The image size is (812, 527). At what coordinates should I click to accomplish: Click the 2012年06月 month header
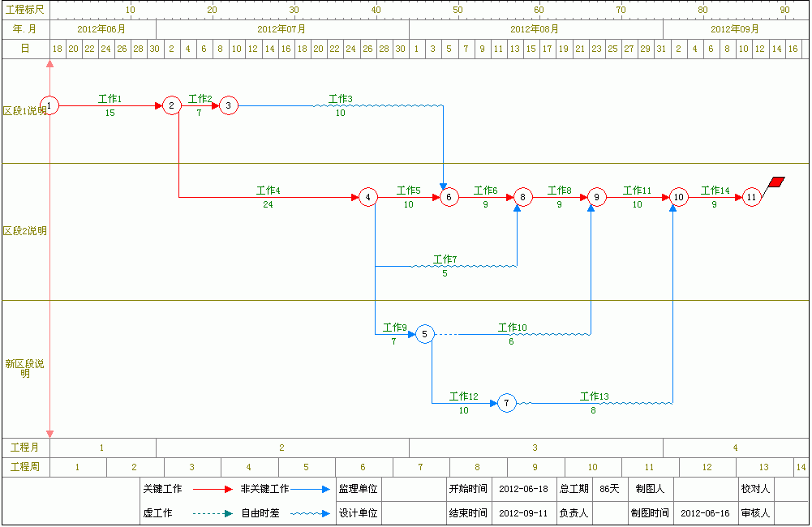click(x=102, y=29)
